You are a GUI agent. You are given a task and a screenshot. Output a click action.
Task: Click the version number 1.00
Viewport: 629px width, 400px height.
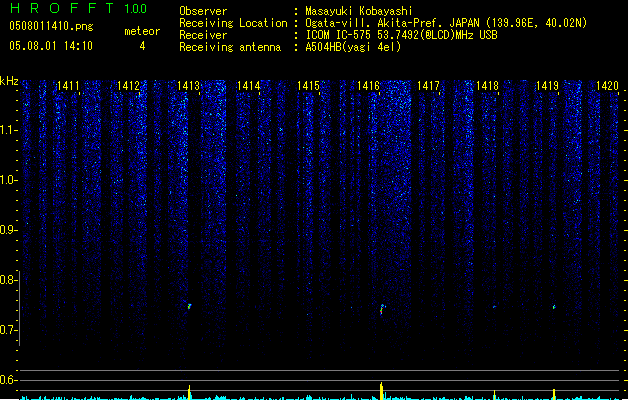[135, 9]
